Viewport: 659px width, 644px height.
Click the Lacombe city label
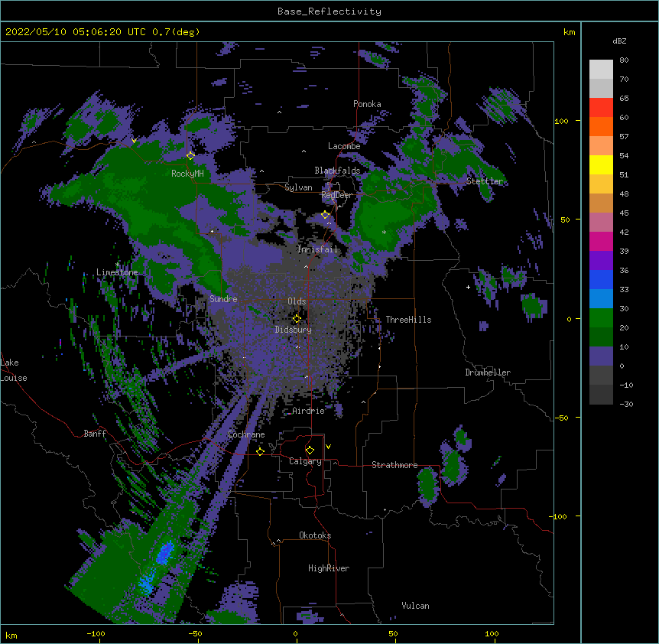click(x=344, y=146)
